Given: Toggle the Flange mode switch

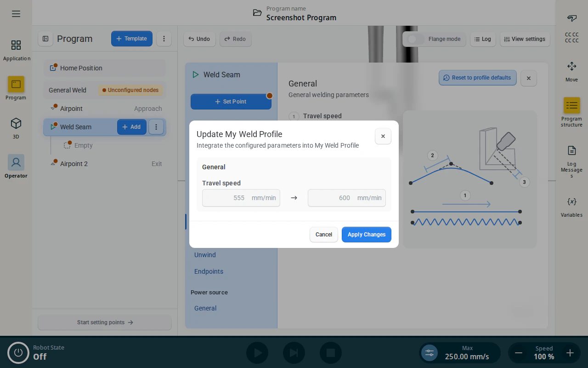Looking at the screenshot, I should click(x=416, y=39).
